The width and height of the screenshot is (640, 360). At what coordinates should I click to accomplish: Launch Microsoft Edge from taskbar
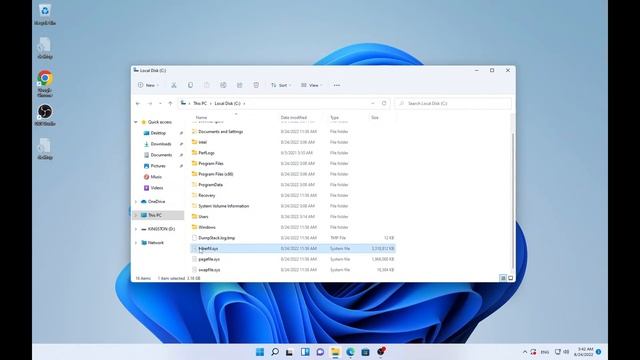[350, 352]
